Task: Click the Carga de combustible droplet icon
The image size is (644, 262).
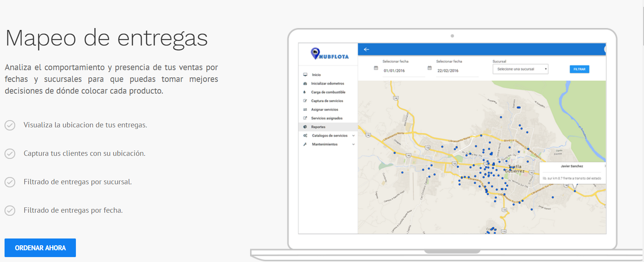Action: tap(305, 92)
